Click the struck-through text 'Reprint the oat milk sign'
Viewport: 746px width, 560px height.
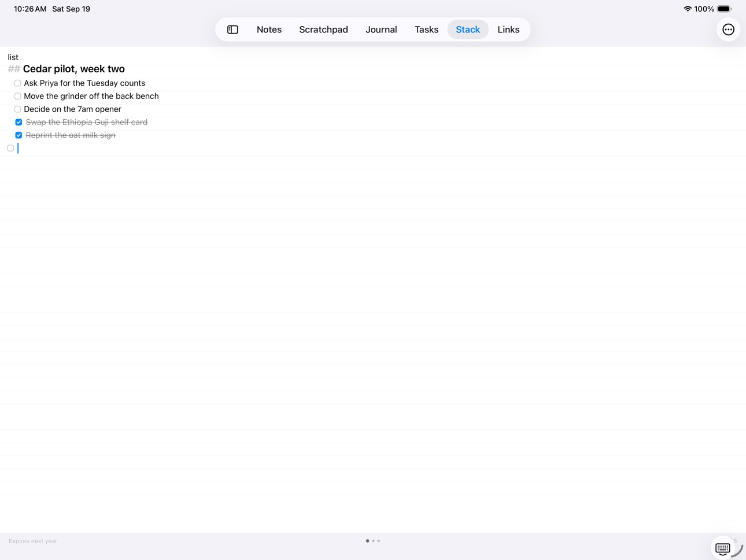71,135
